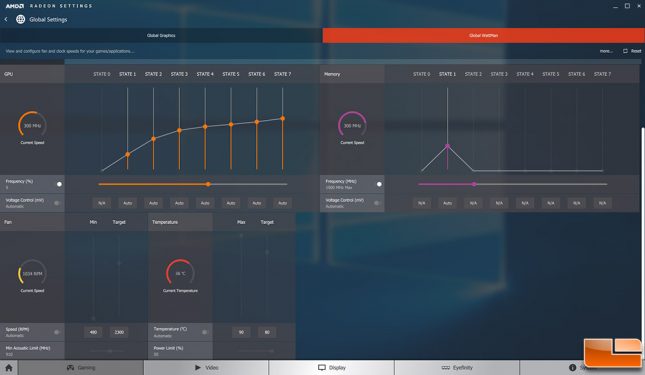This screenshot has width=645, height=375.
Task: Toggle the GPU Frequency (%) switch
Action: 59,184
